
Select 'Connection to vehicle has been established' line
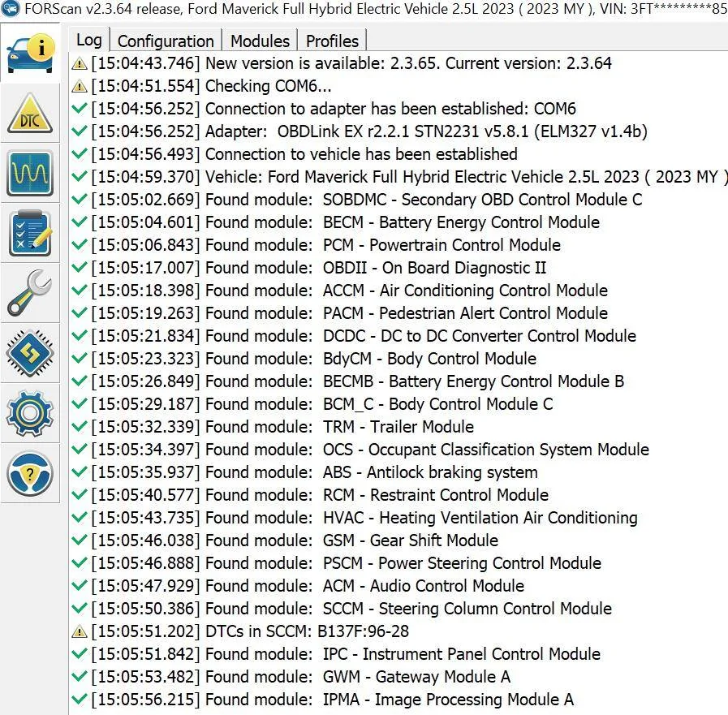[304, 154]
